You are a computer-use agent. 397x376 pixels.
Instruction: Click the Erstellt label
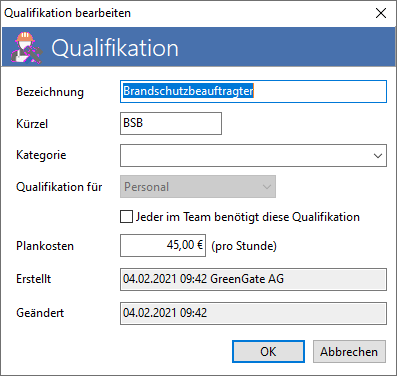pos(33,279)
